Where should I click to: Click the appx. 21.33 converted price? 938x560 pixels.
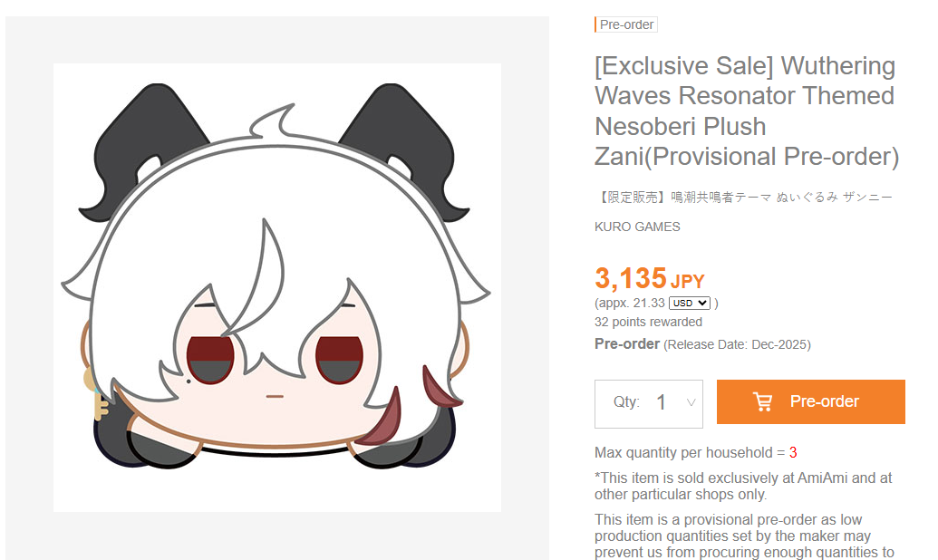[629, 304]
